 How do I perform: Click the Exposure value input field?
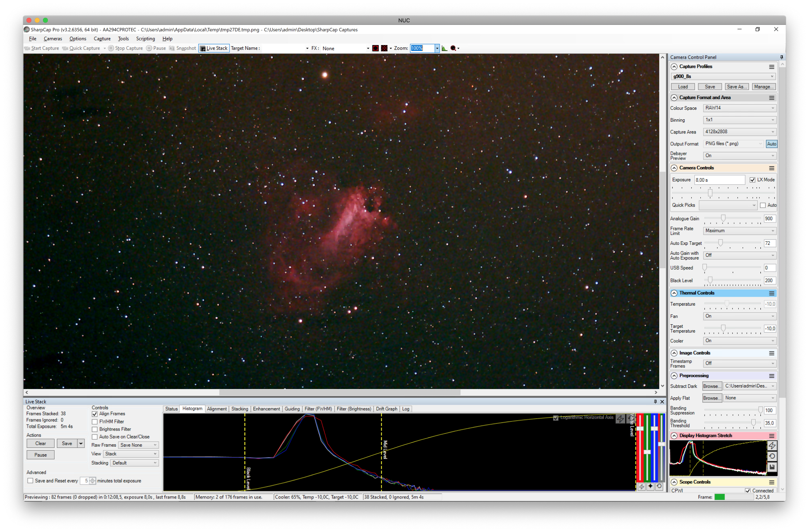click(x=720, y=180)
